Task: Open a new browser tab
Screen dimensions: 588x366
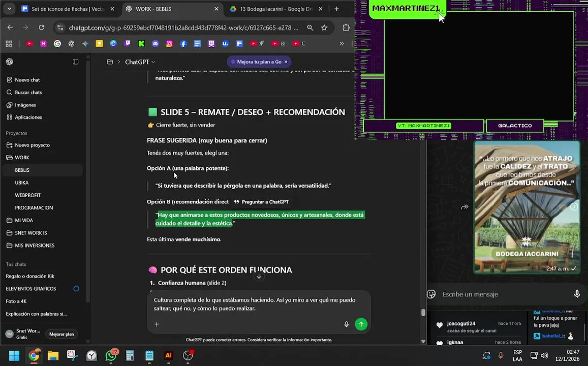Action: [x=336, y=9]
